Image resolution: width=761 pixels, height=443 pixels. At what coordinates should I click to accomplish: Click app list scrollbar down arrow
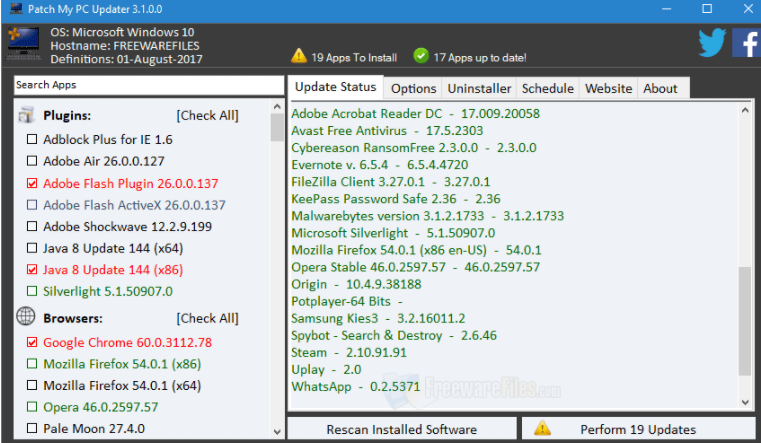click(x=277, y=431)
